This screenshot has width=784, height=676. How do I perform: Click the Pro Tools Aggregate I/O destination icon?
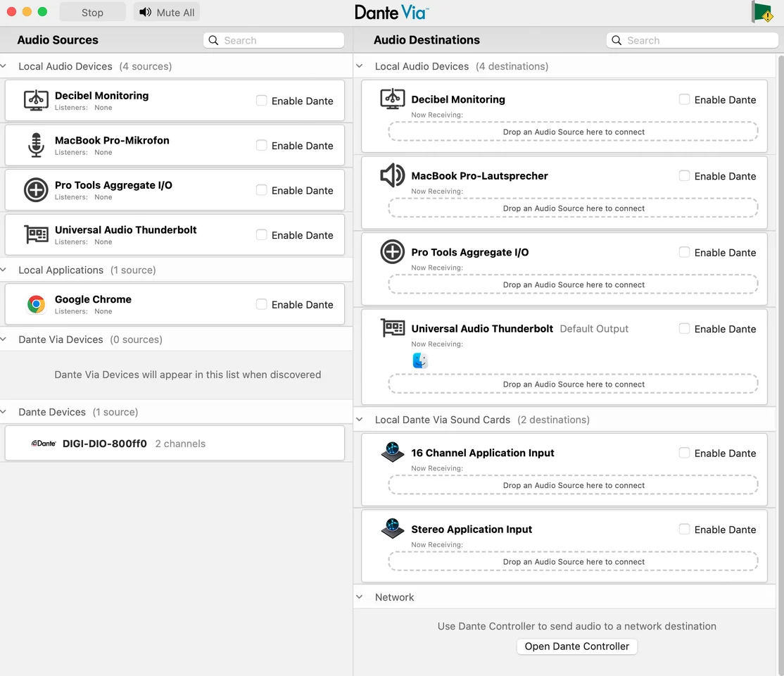tap(392, 251)
